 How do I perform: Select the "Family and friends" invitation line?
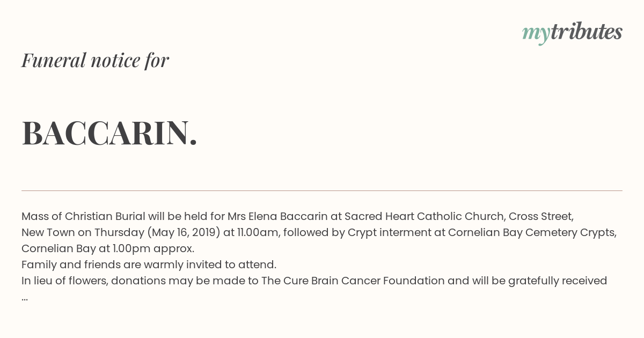(149, 264)
